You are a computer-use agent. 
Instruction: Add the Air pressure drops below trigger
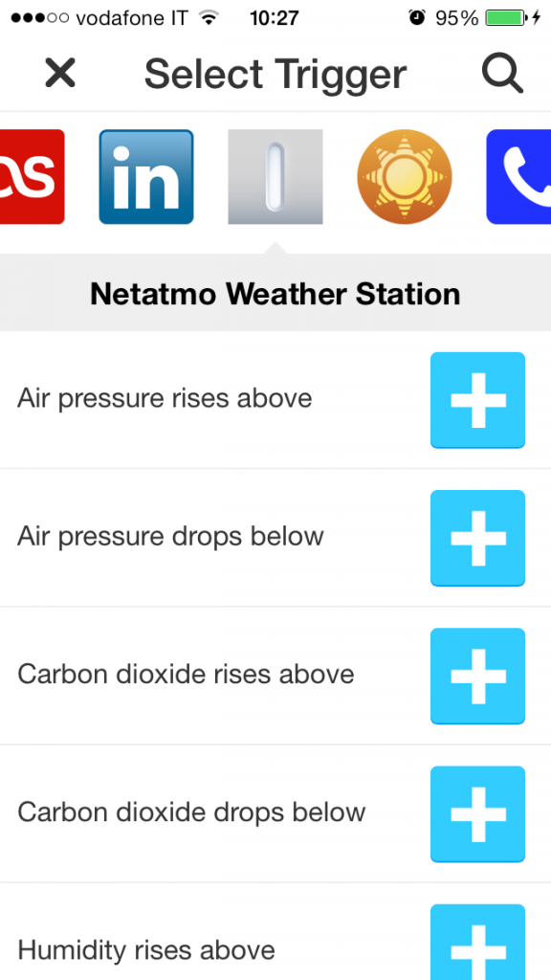pos(476,538)
